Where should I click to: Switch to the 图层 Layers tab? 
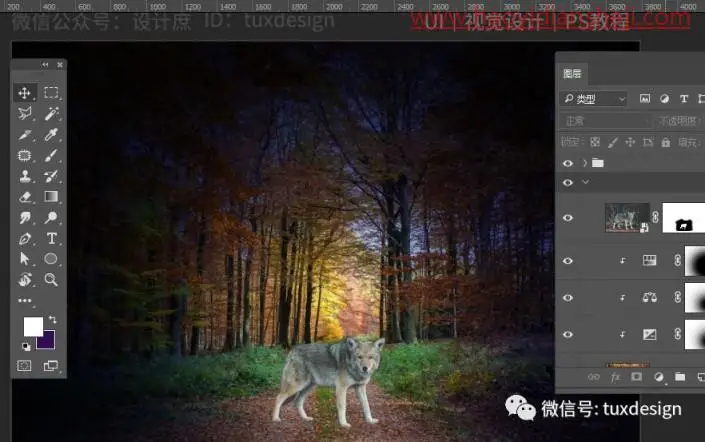click(x=572, y=74)
